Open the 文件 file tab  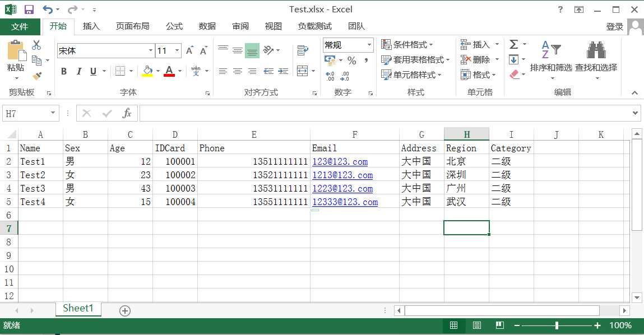[x=20, y=27]
